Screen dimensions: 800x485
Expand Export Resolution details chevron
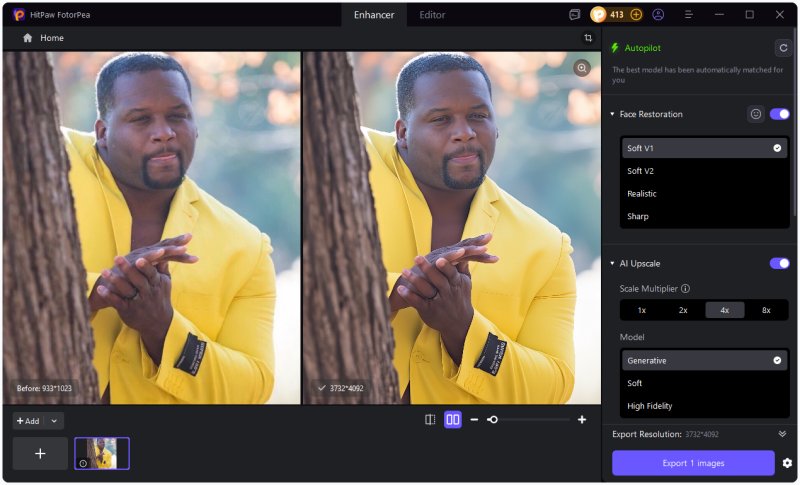tap(782, 434)
